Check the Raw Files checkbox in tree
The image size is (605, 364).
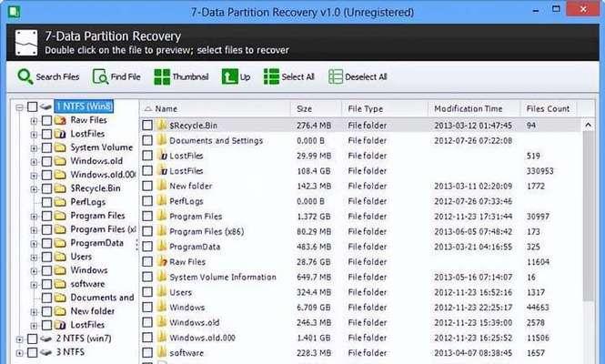(46, 120)
